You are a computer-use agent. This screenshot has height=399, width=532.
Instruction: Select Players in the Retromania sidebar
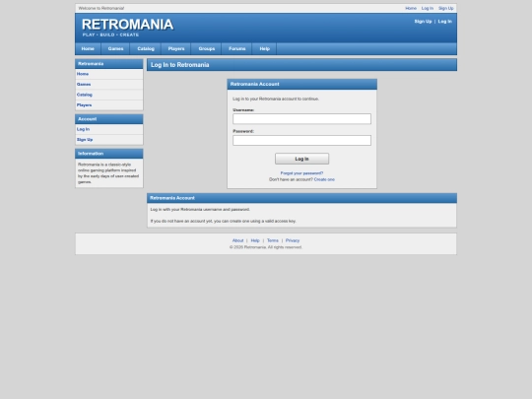(x=109, y=105)
